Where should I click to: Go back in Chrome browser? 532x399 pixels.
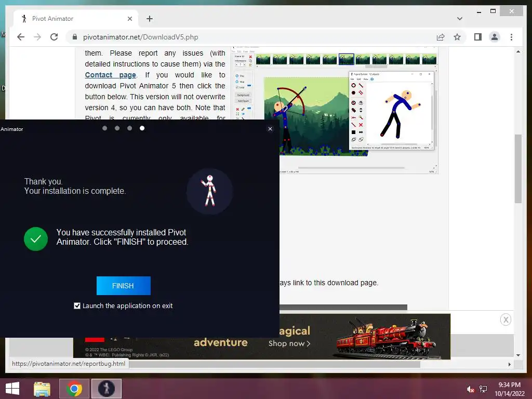pyautogui.click(x=21, y=37)
